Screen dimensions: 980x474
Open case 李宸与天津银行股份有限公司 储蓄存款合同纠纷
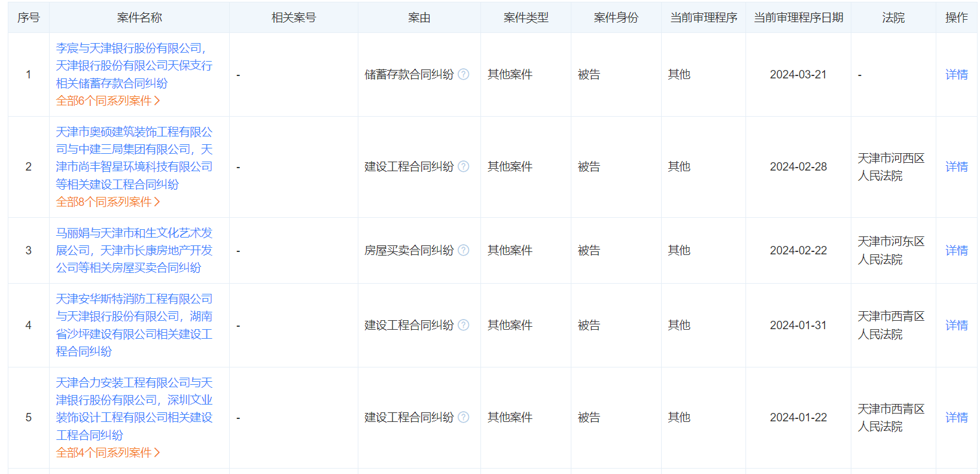coord(134,65)
